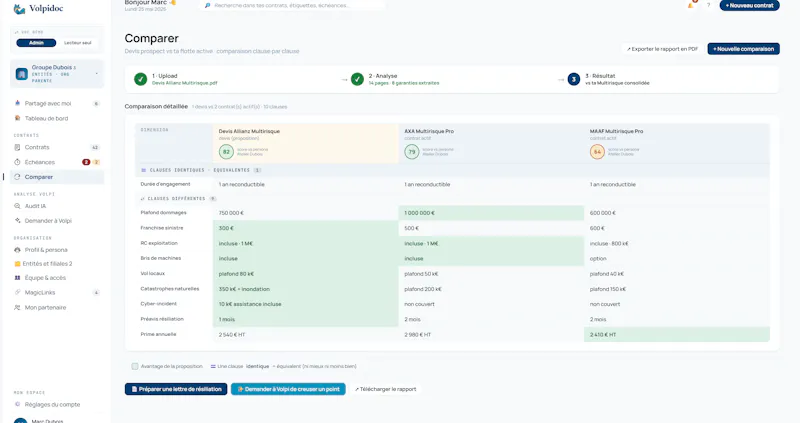Click the MAAF Bris de machines option cell

click(677, 259)
